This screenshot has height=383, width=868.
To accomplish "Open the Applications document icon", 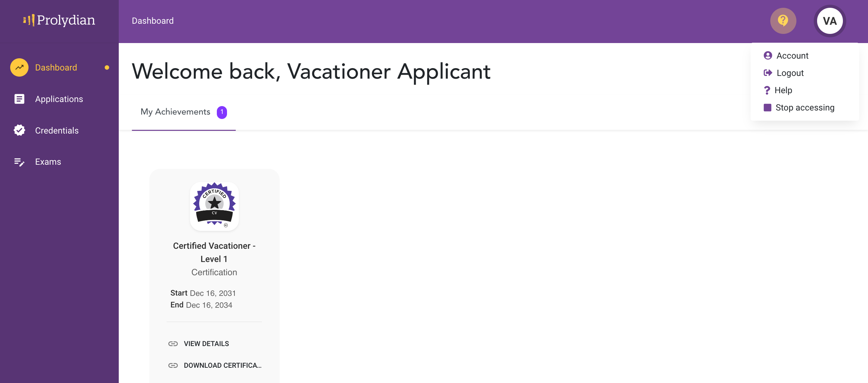I will 19,99.
